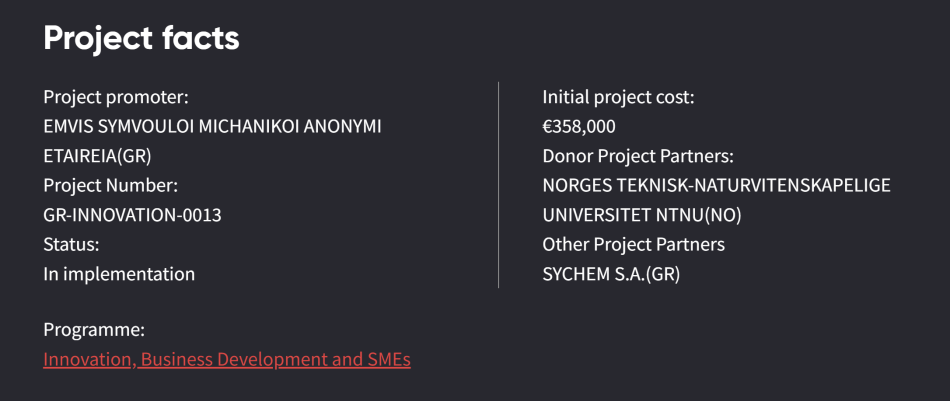Click the ETAIREIA(GR) text
This screenshot has height=401, width=950.
97,156
